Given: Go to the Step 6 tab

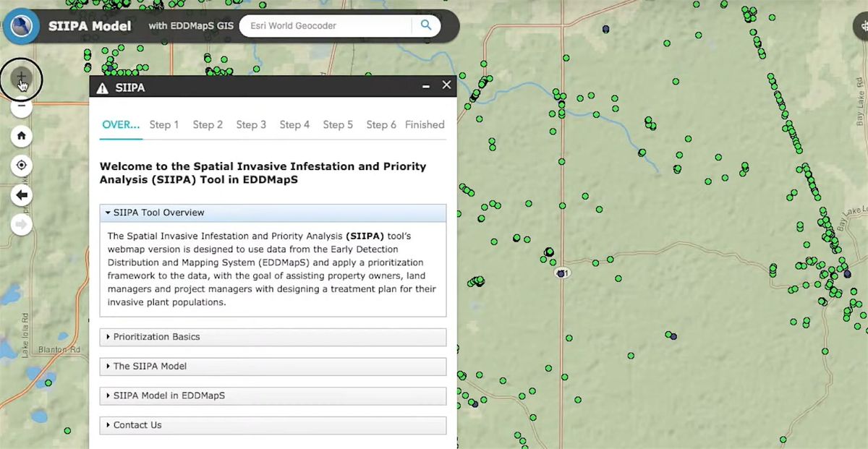Looking at the screenshot, I should click(x=381, y=125).
